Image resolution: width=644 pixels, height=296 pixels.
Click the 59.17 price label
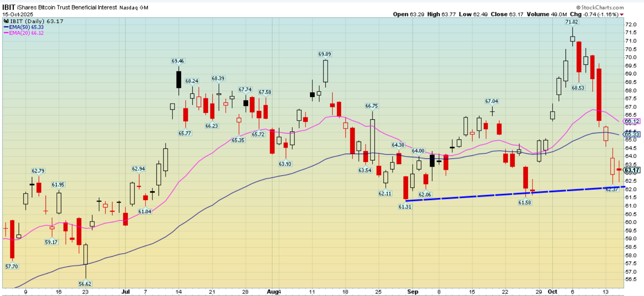click(x=51, y=242)
